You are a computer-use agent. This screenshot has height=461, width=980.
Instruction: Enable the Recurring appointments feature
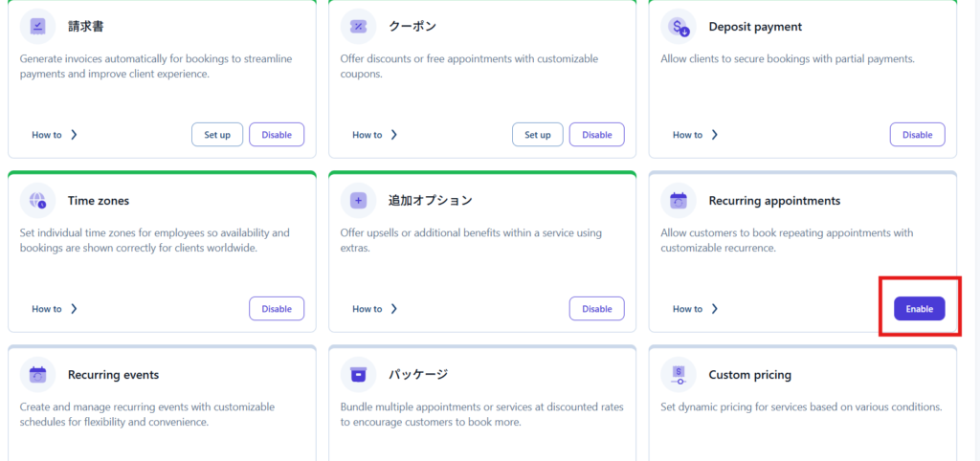click(x=919, y=309)
